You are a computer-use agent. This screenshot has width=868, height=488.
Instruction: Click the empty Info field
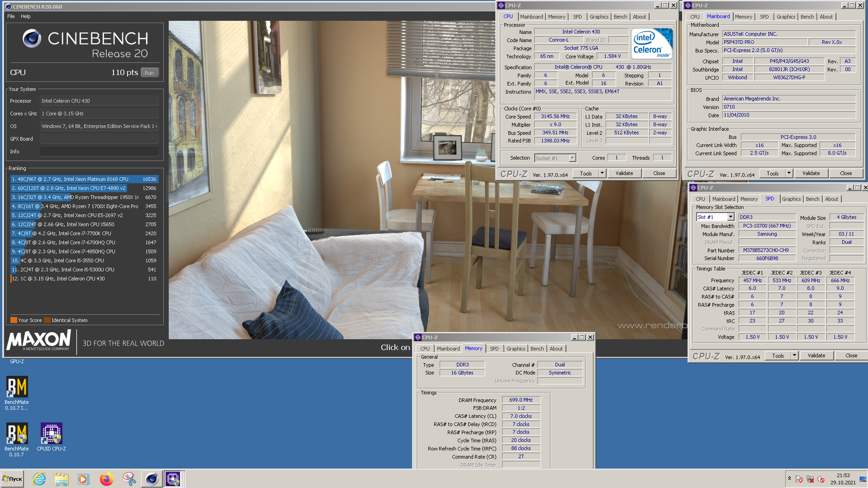point(99,152)
